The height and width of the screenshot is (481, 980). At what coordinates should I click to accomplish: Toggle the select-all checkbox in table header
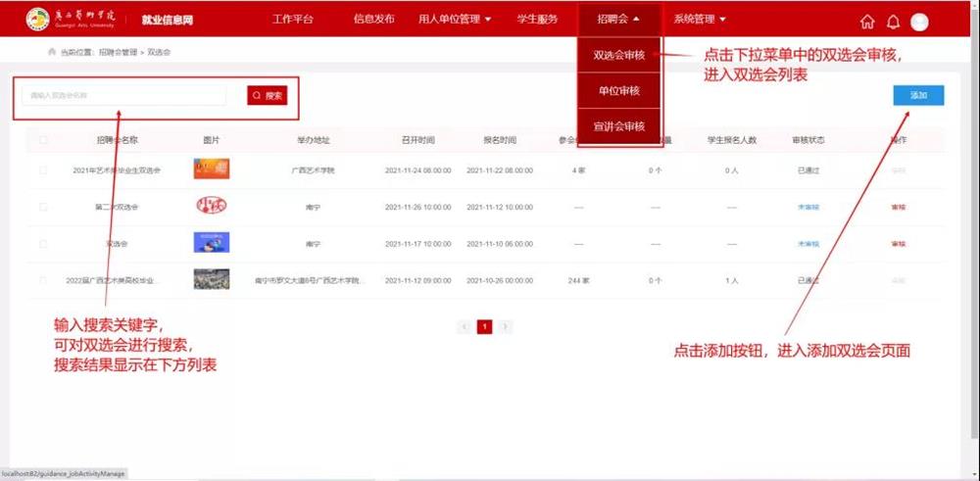[43, 140]
